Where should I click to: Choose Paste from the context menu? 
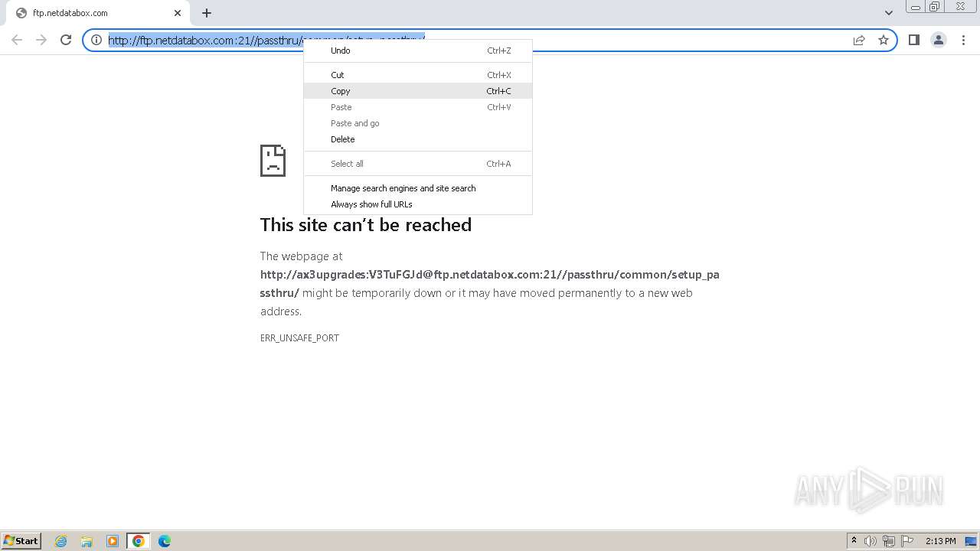[x=418, y=107]
